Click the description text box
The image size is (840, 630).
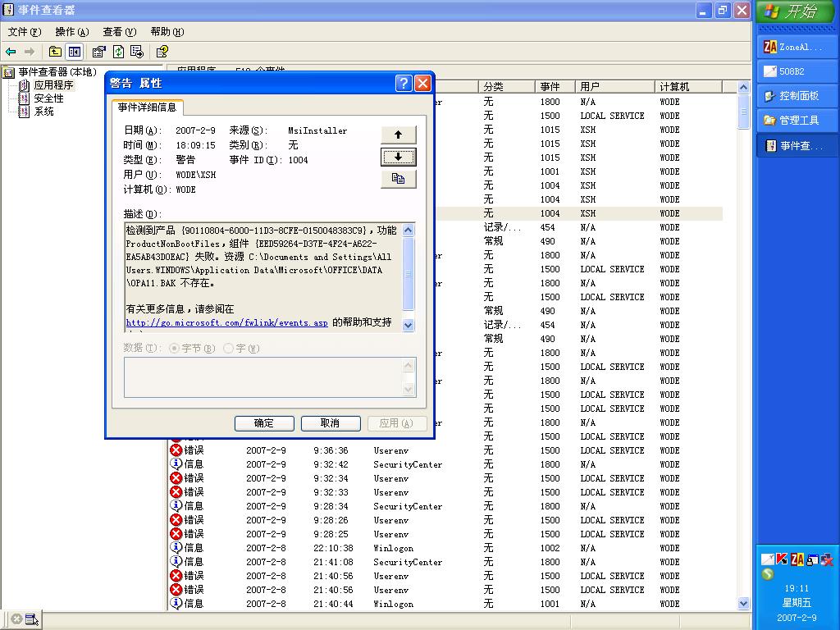[x=263, y=277]
